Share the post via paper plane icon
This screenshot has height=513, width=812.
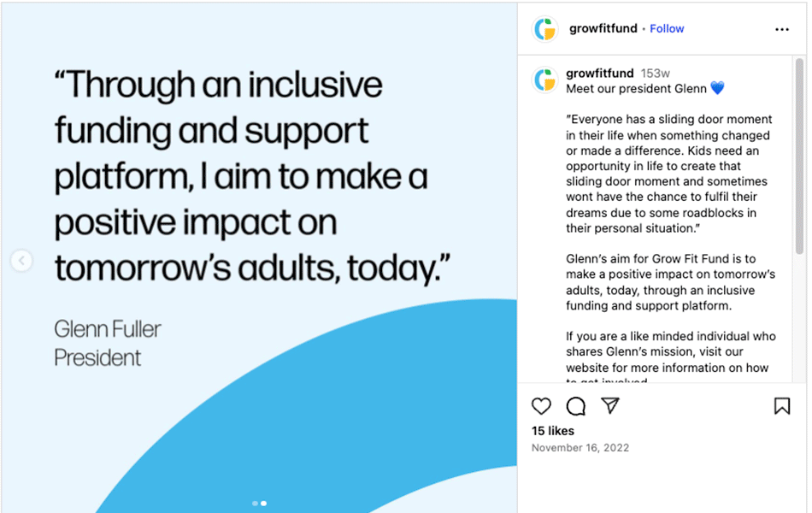[x=609, y=406]
